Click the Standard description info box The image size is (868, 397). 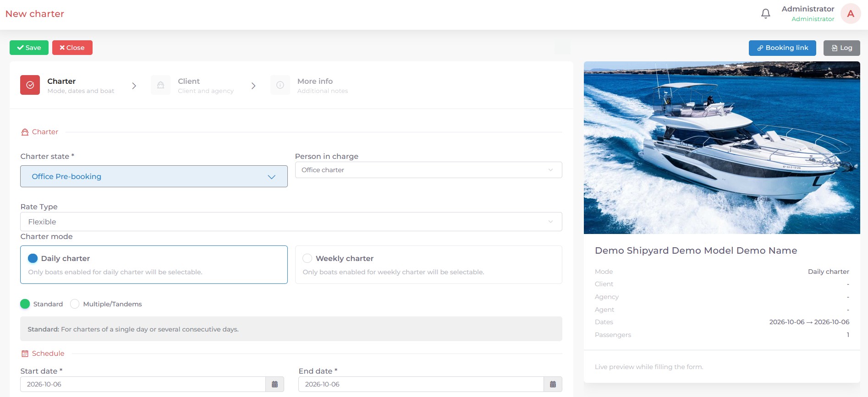pyautogui.click(x=291, y=329)
